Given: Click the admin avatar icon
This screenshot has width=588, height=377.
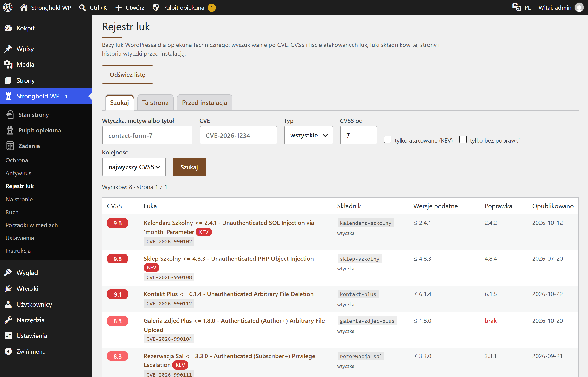Looking at the screenshot, I should (x=579, y=7).
